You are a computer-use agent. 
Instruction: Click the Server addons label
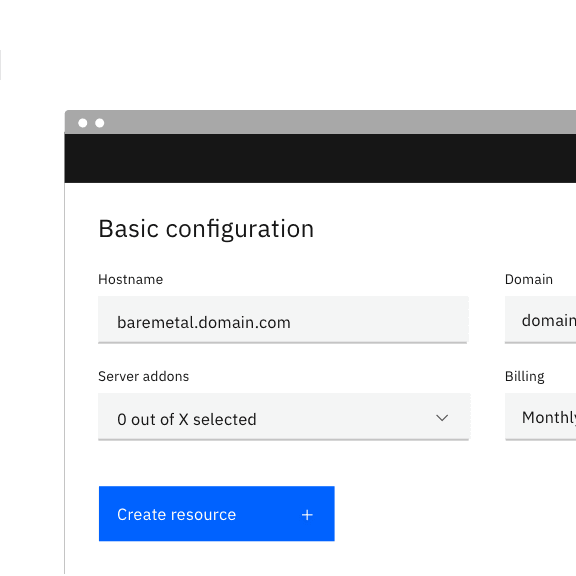tap(143, 377)
